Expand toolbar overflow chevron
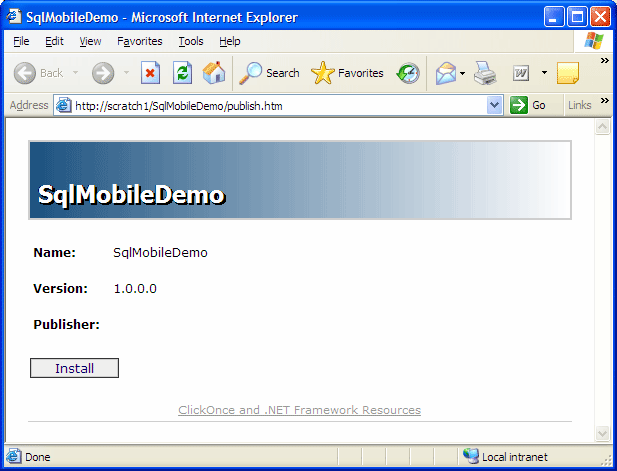The height and width of the screenshot is (471, 617). (605, 60)
